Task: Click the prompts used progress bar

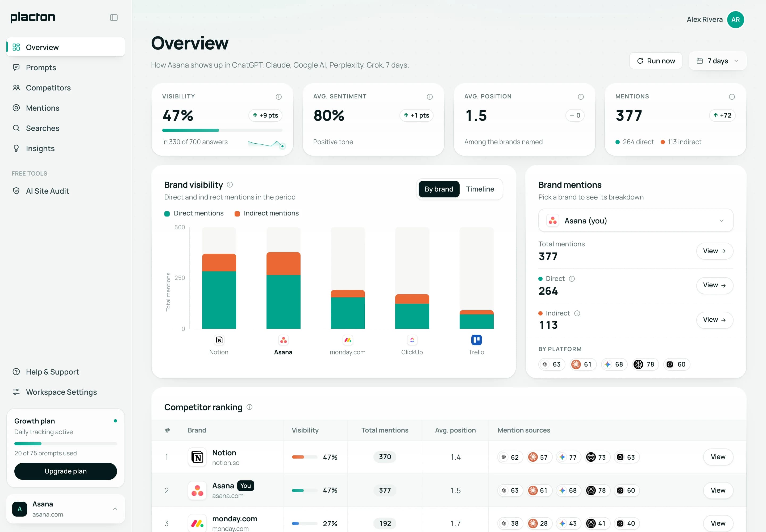Action: 66,444
